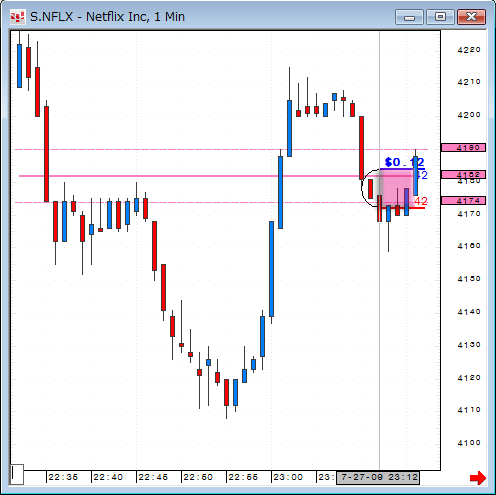The image size is (496, 495).
Task: Click the 22:35 time axis label
Action: (63, 477)
